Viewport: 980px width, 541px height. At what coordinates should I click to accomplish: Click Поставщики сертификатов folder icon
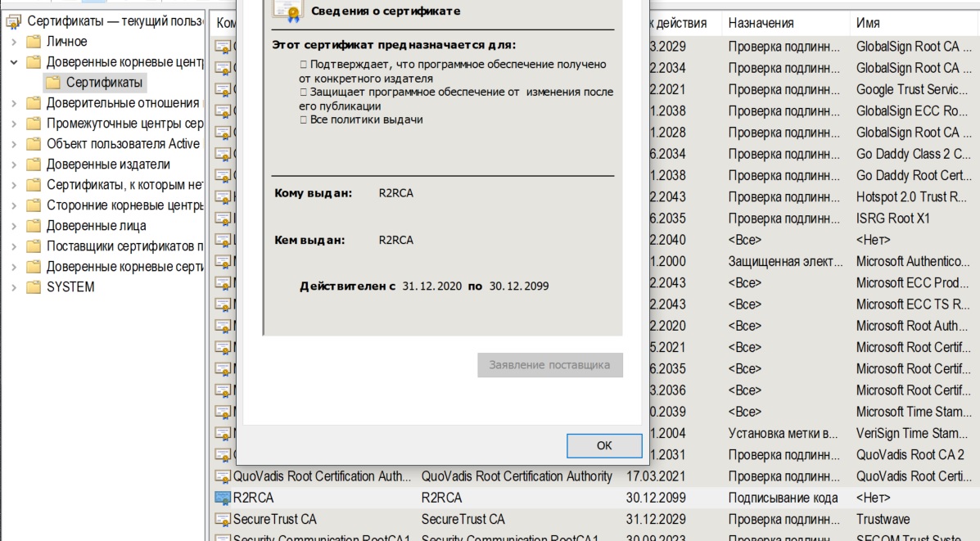[34, 246]
